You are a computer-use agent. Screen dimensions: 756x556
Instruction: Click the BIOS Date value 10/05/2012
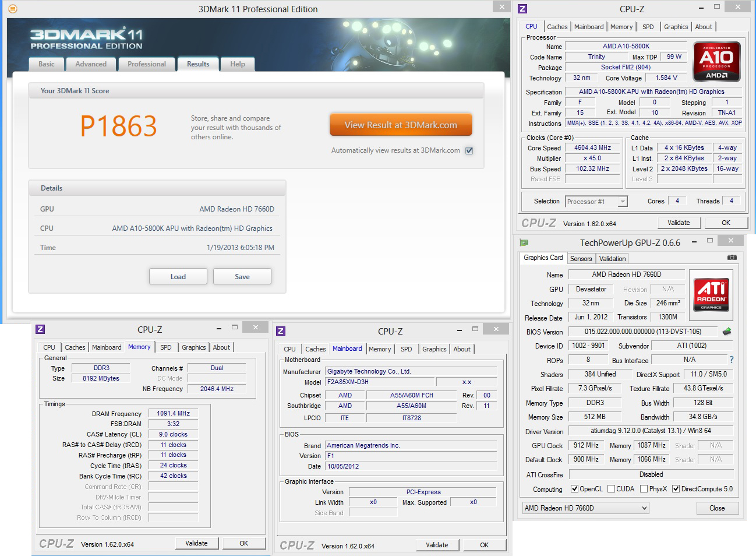(411, 466)
